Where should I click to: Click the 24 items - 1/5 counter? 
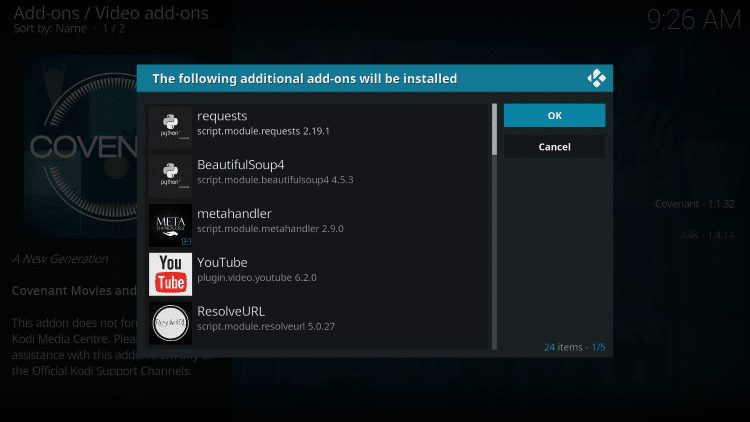click(x=574, y=347)
